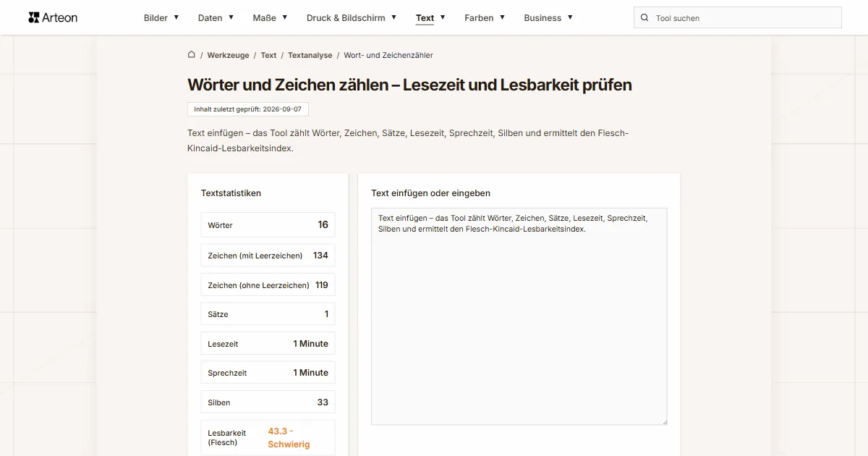Grab the textarea resize handle

tap(663, 421)
